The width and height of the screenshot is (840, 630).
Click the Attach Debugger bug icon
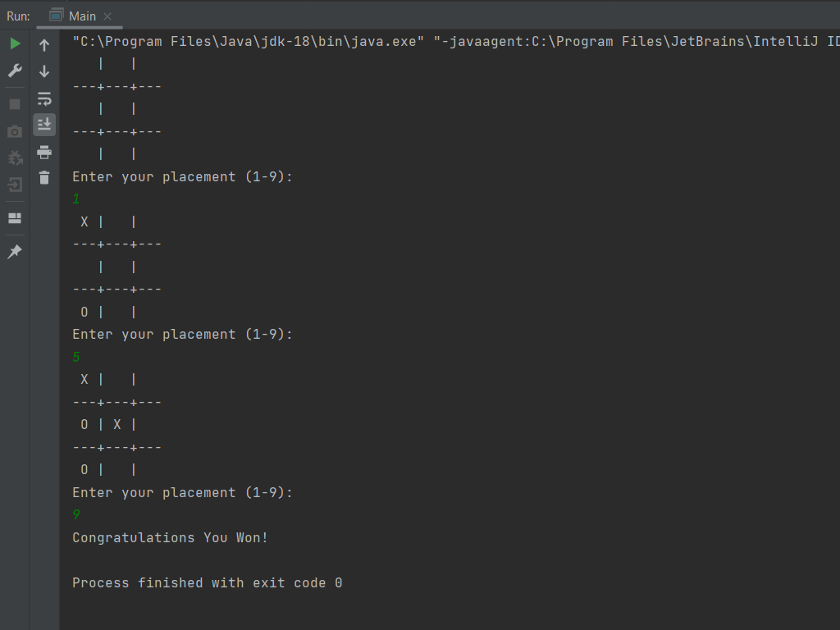point(15,157)
